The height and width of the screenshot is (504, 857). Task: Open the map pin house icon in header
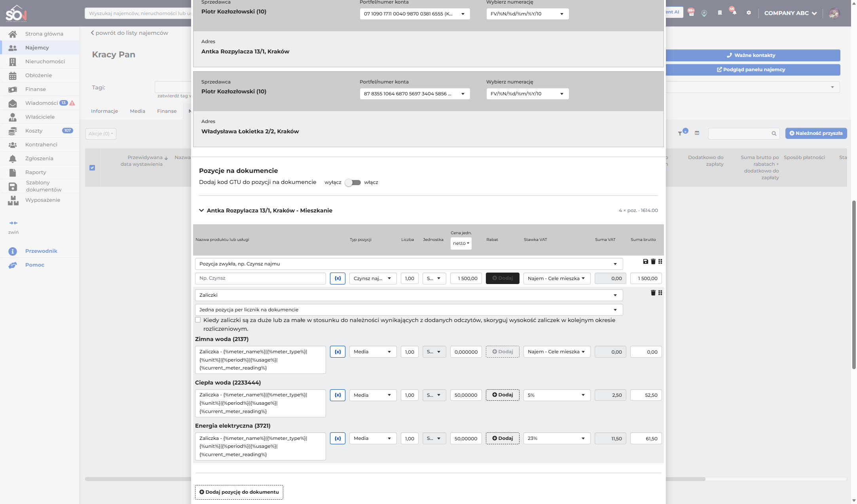pos(704,13)
